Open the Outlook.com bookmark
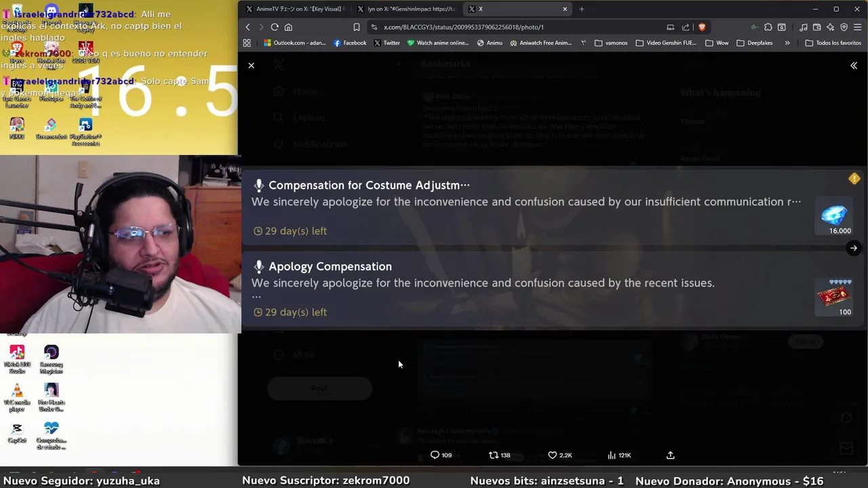868x488 pixels. tap(295, 43)
